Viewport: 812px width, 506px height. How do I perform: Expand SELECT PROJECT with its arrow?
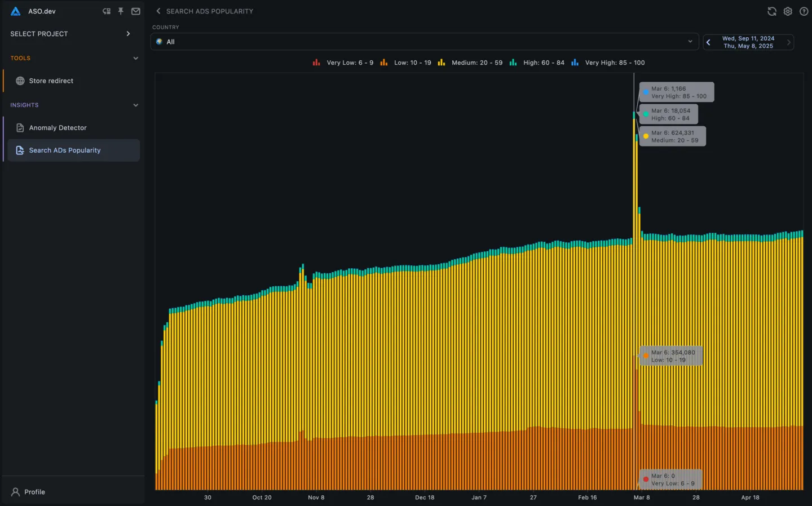[128, 34]
